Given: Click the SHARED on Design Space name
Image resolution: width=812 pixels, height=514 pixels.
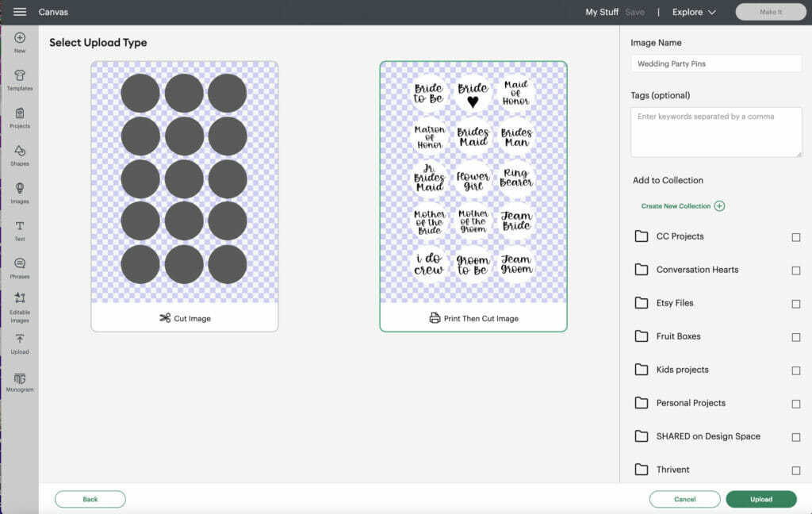Looking at the screenshot, I should (708, 436).
